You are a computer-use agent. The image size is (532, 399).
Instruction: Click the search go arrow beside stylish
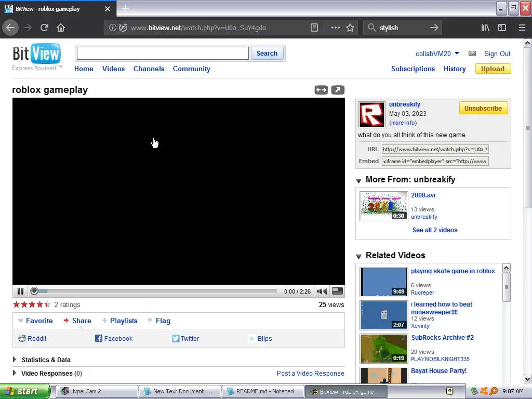point(434,28)
